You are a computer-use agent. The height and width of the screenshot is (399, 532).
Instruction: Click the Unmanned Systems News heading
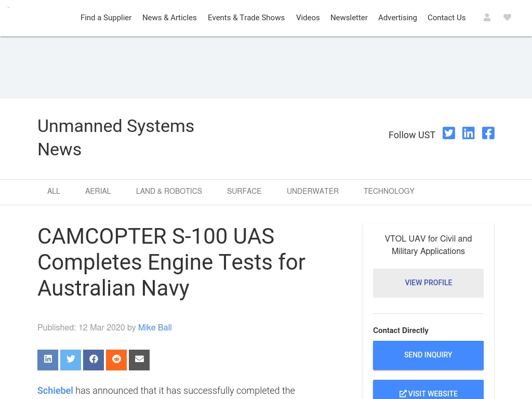point(116,138)
